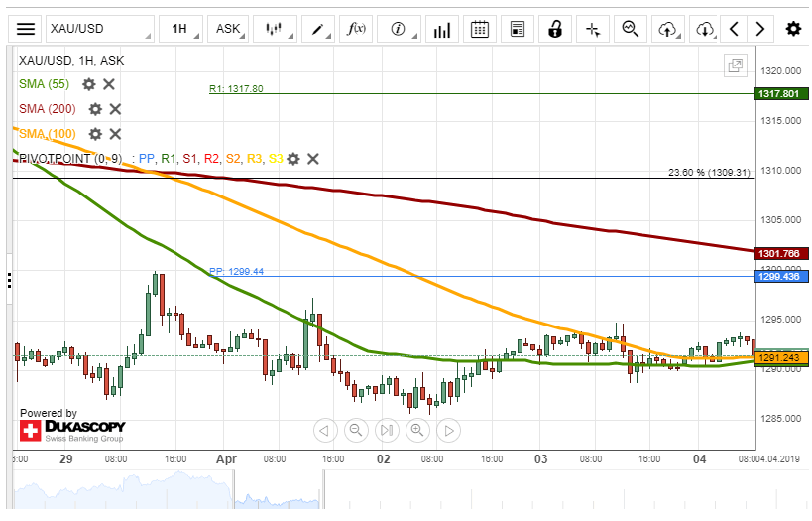The image size is (812, 521).
Task: Select the pencil drawing tools
Action: point(318,29)
